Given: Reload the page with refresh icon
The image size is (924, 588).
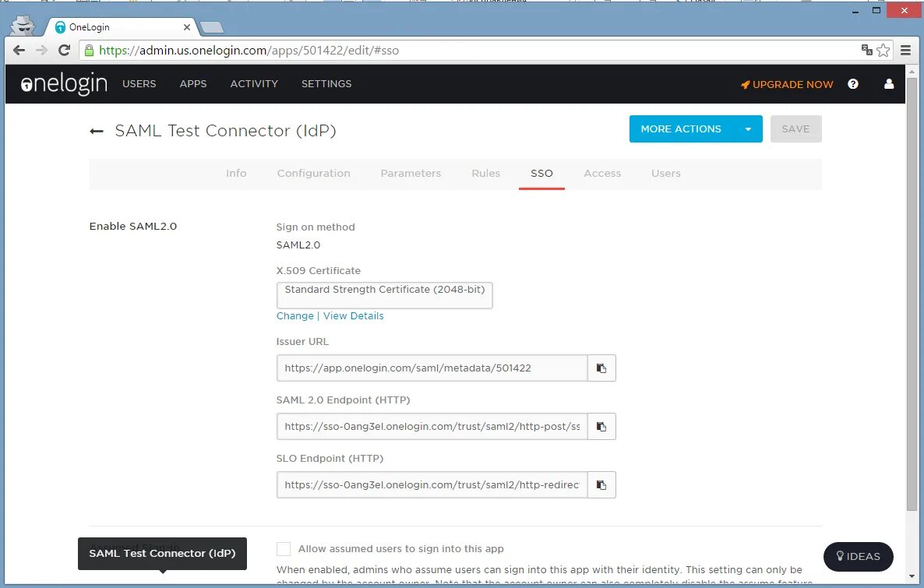Looking at the screenshot, I should click(64, 50).
